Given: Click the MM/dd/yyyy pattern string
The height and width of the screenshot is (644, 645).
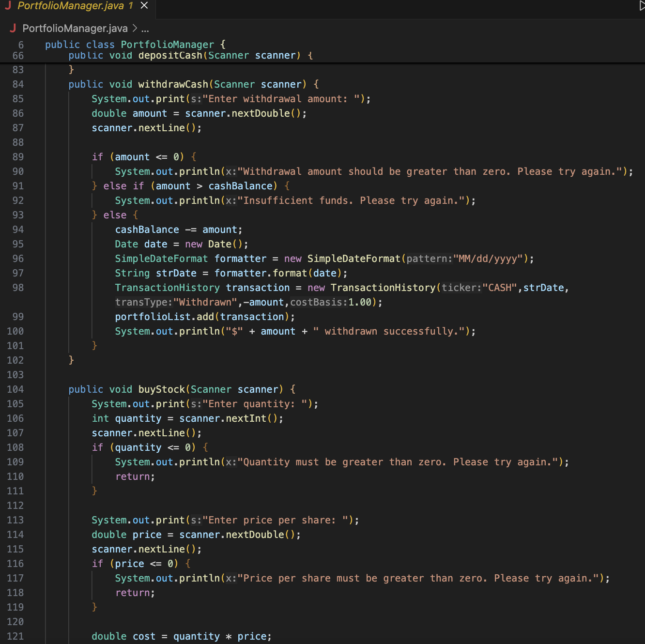Looking at the screenshot, I should 489,259.
